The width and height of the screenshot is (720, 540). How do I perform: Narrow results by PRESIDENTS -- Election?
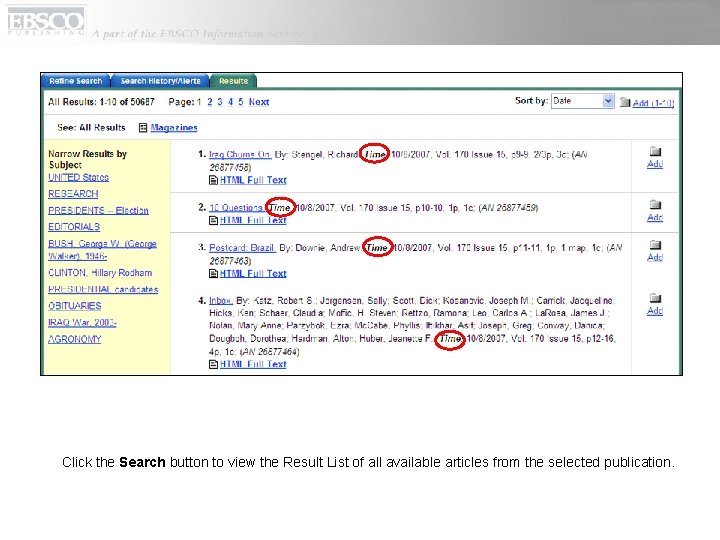click(98, 210)
